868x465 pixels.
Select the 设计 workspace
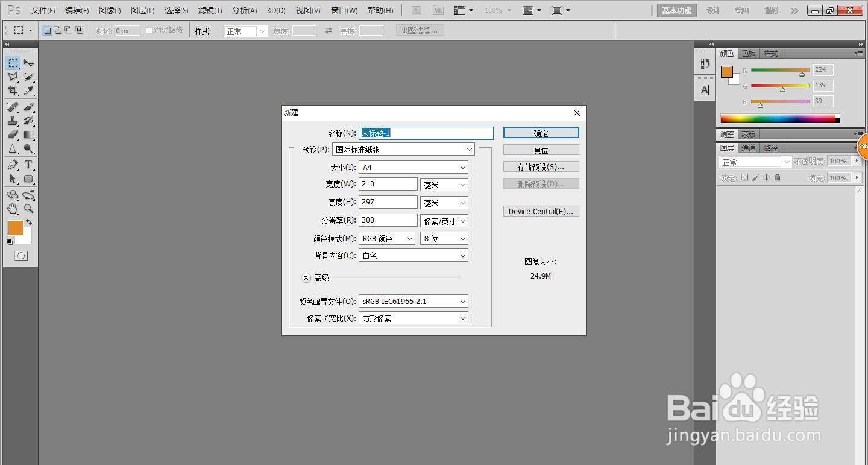pyautogui.click(x=713, y=10)
